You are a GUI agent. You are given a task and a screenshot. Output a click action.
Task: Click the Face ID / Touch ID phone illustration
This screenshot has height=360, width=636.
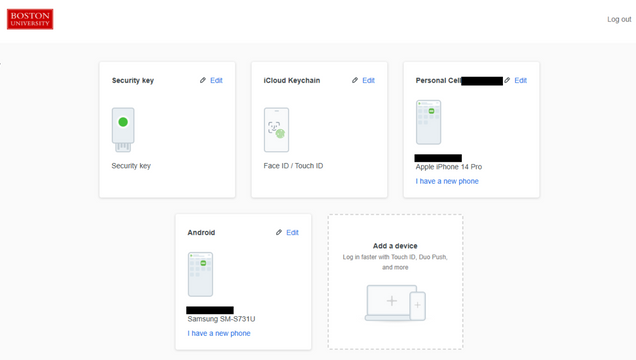pos(277,130)
